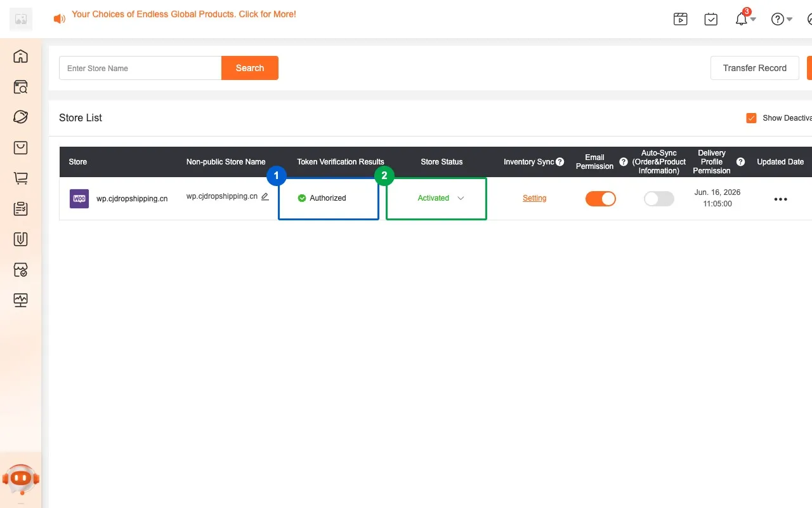Open the monitor chart icon in the sidebar
Viewport: 812px width, 508px height.
pyautogui.click(x=20, y=300)
